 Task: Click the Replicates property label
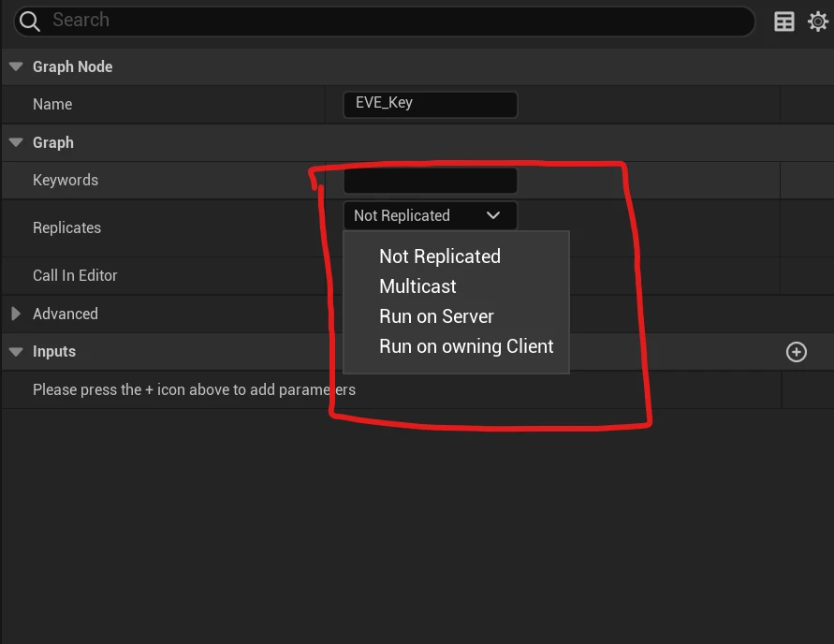coord(66,227)
